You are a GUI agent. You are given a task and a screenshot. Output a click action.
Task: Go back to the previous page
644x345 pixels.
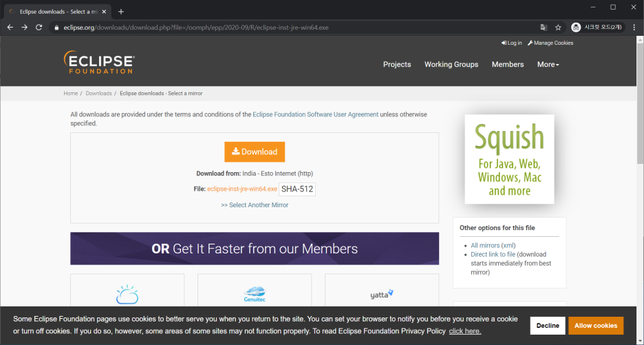coord(10,27)
